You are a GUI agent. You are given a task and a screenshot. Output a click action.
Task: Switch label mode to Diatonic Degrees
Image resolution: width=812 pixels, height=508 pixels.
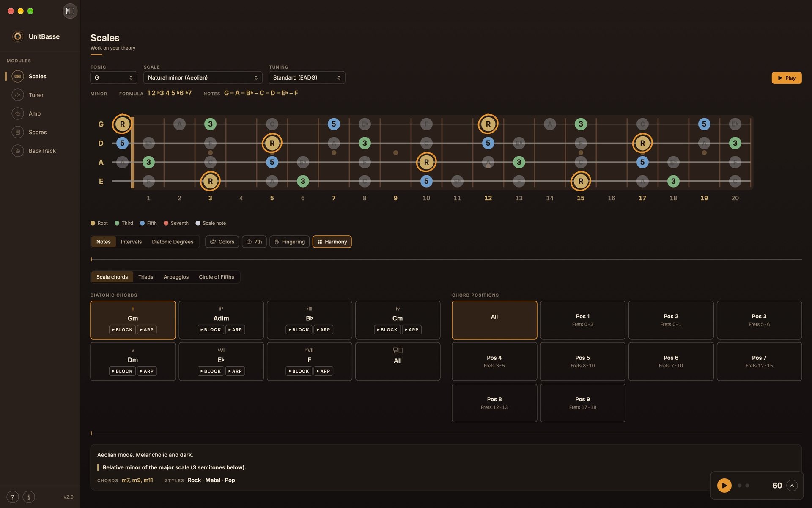(x=173, y=242)
